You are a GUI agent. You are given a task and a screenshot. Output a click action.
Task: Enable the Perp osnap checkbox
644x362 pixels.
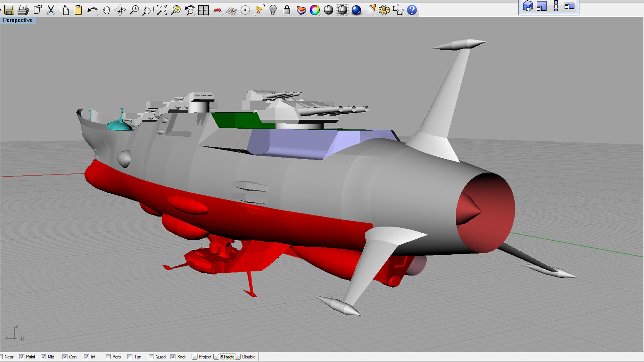(108, 357)
